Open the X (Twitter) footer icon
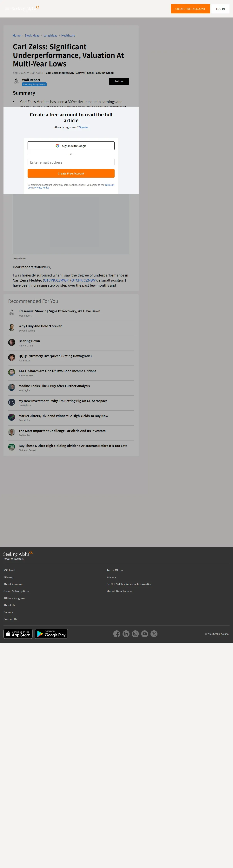Image resolution: width=233 pixels, height=868 pixels. click(x=154, y=634)
